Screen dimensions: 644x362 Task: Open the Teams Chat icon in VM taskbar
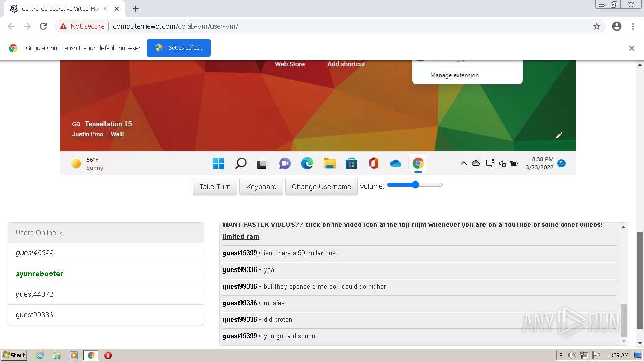[285, 163]
